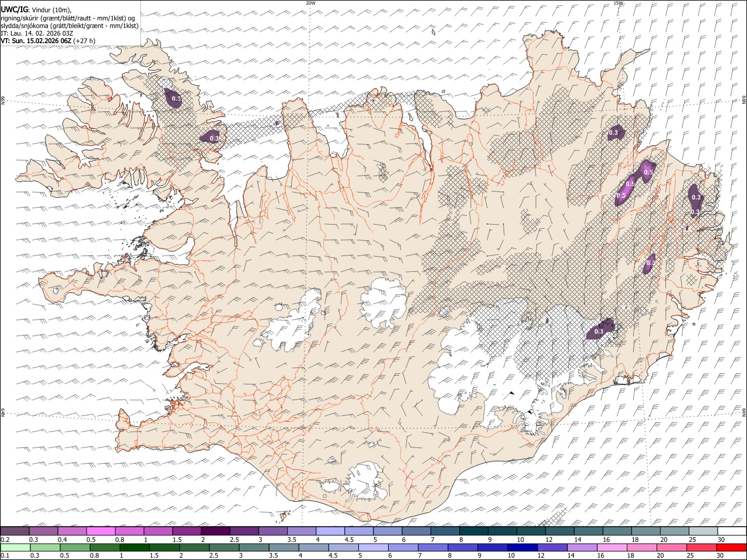Image resolution: width=747 pixels, height=560 pixels.
Task: Pick the deep blue swatch starting at 10 in lower legend
Action: click(x=522, y=547)
